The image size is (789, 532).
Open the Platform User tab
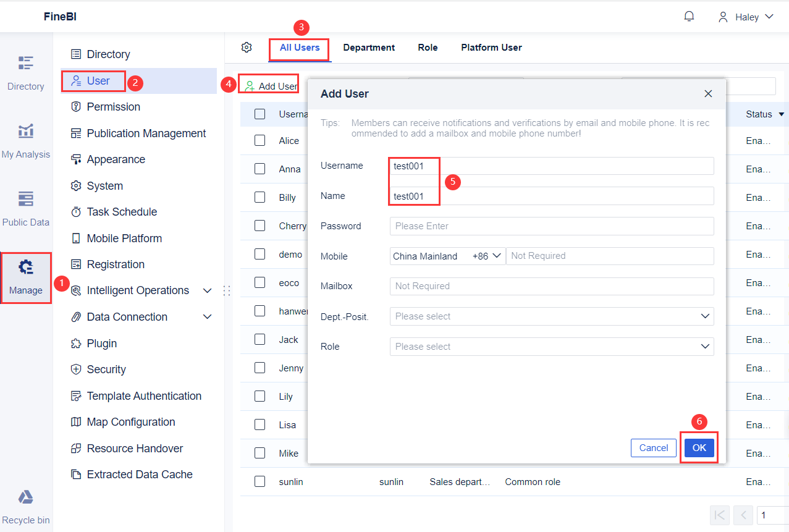coord(491,47)
